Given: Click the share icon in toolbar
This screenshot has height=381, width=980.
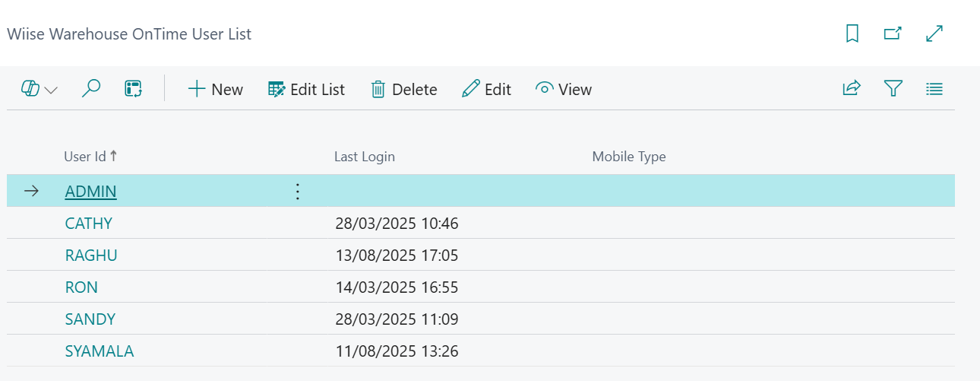Looking at the screenshot, I should [852, 89].
